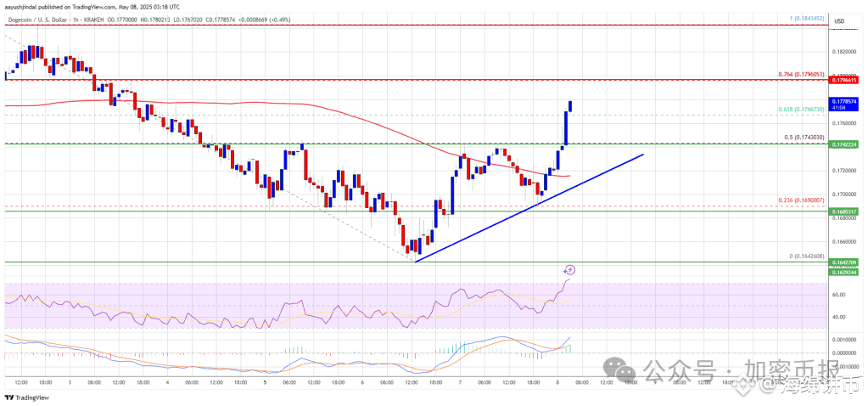Viewport: 868px width, 406px height.
Task: Click the RSI axis value 40.00
Action: [x=837, y=318]
